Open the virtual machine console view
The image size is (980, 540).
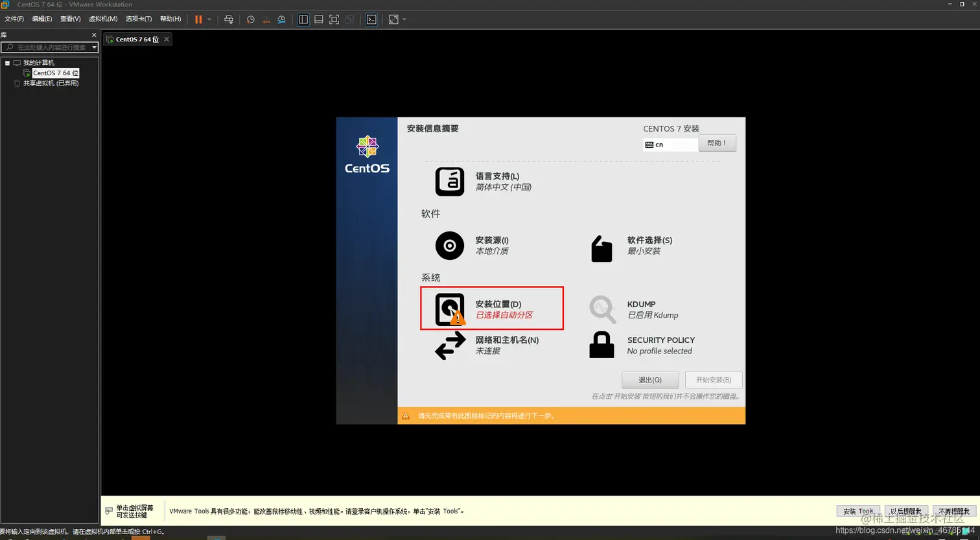pos(371,19)
